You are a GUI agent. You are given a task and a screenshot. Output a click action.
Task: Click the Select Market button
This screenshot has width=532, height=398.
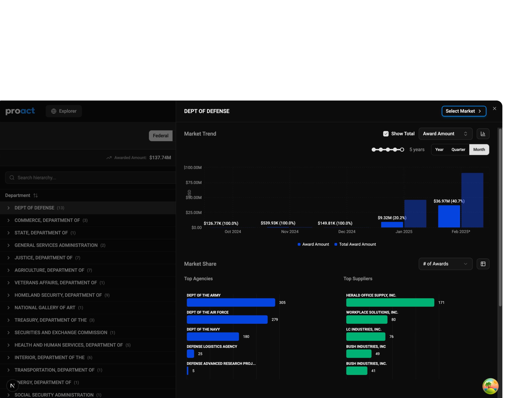(x=464, y=111)
